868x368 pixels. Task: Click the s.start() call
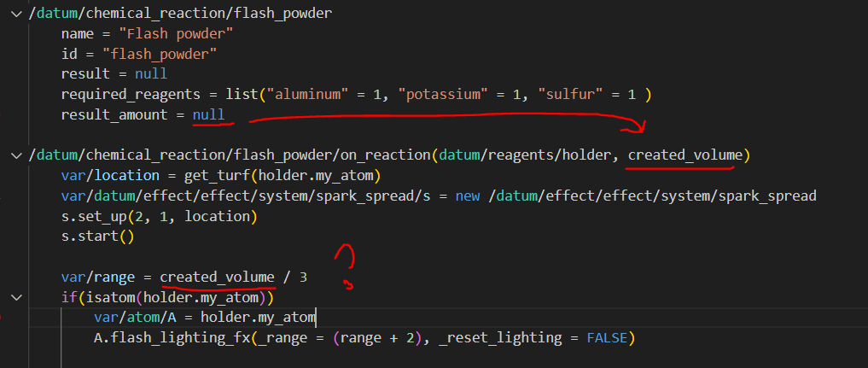coord(97,237)
